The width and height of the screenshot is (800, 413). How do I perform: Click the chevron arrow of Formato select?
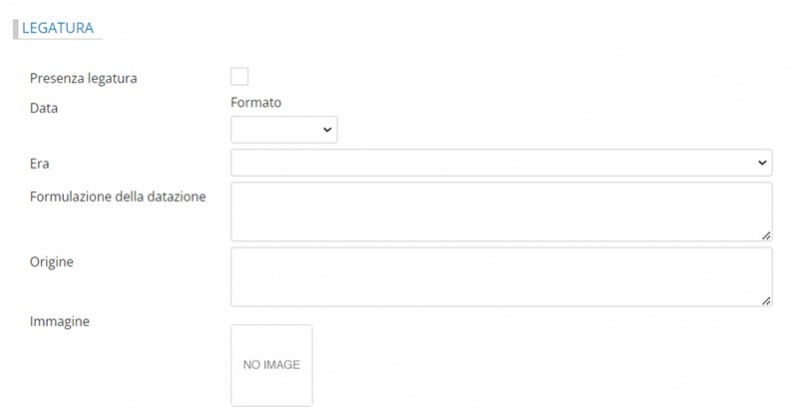click(327, 131)
